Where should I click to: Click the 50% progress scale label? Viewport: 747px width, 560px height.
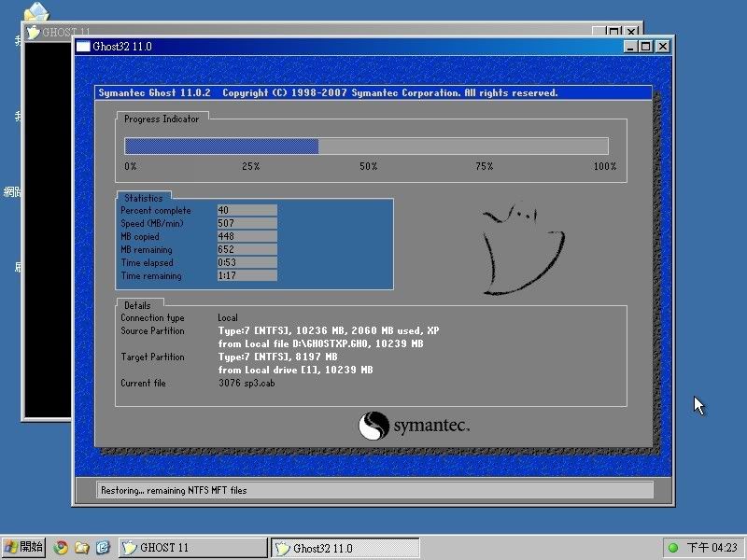pyautogui.click(x=368, y=166)
